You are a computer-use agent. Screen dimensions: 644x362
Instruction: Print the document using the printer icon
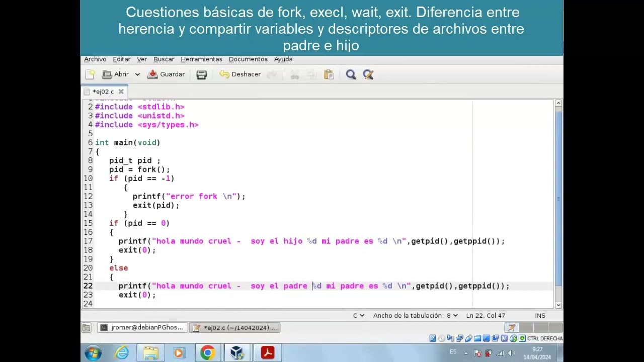[x=201, y=74]
